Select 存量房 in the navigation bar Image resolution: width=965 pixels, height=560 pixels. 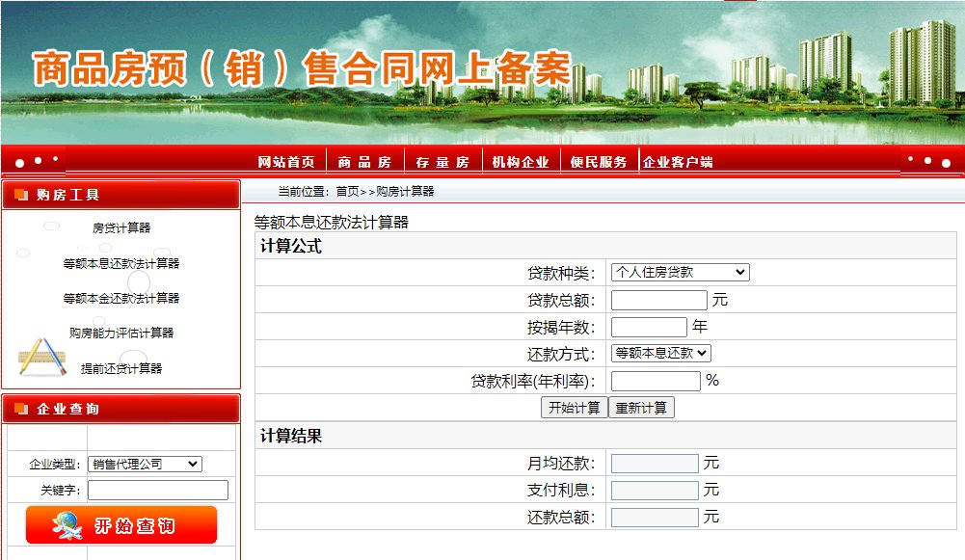tap(442, 162)
